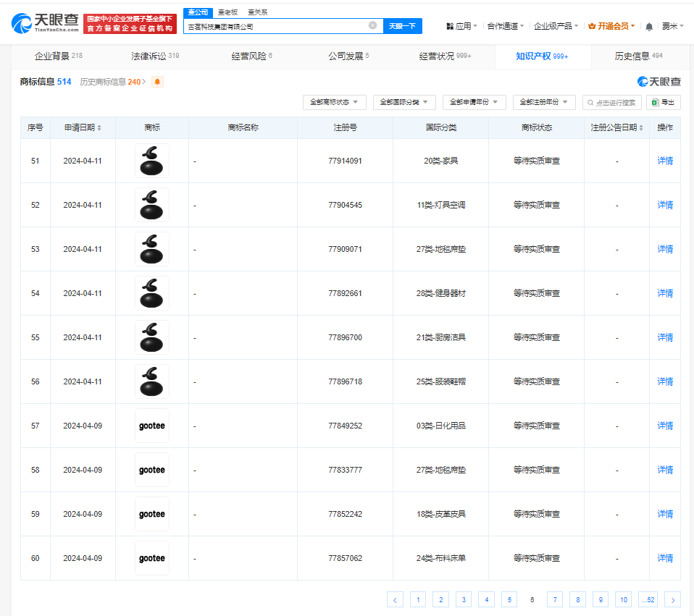Image resolution: width=694 pixels, height=616 pixels.
Task: Switch to the 法律诉讼 tab
Action: click(x=155, y=56)
